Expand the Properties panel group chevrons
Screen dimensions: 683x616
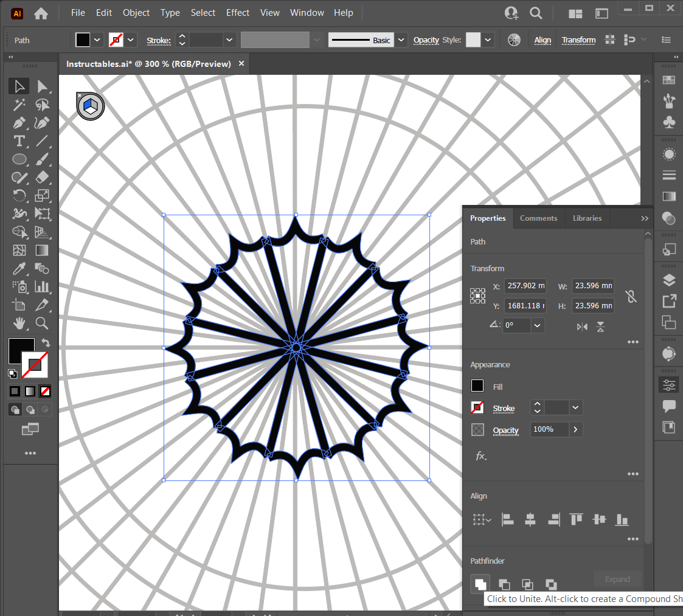coord(645,218)
